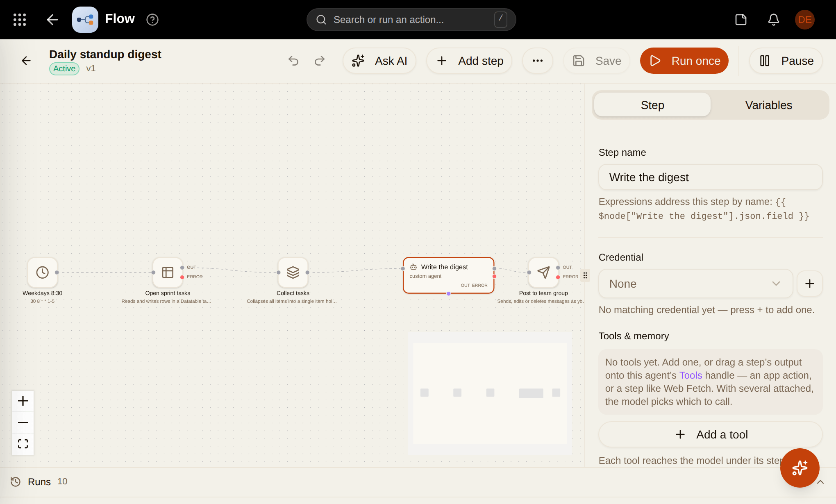Click the Save button
The height and width of the screenshot is (504, 836).
tap(597, 61)
